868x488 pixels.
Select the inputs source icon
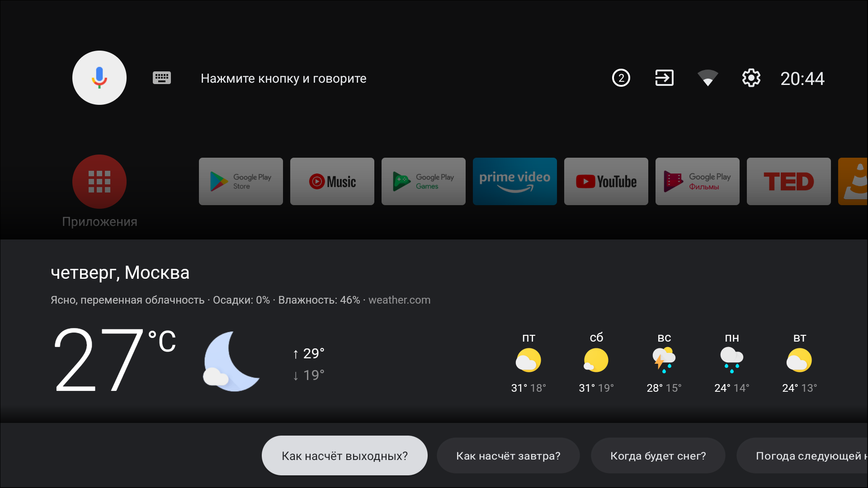(664, 78)
